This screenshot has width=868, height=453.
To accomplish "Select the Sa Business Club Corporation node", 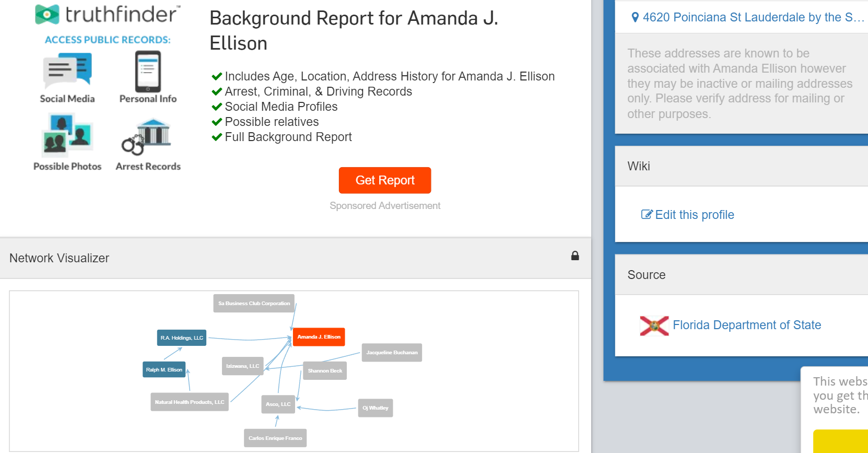I will (x=254, y=304).
